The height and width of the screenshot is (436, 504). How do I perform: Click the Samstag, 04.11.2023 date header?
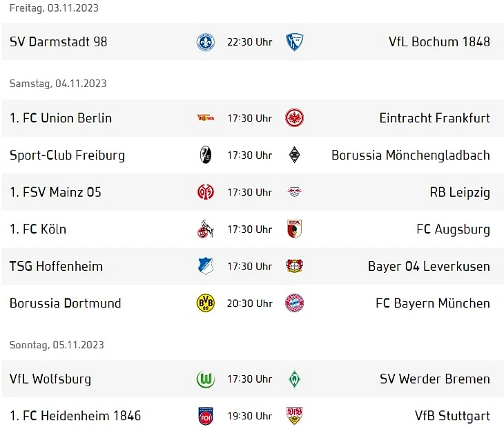(58, 84)
